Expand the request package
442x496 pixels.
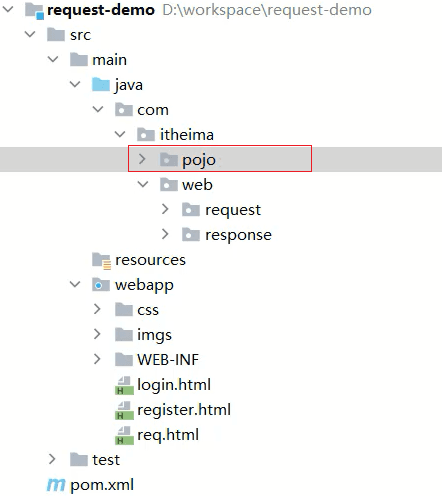click(165, 209)
